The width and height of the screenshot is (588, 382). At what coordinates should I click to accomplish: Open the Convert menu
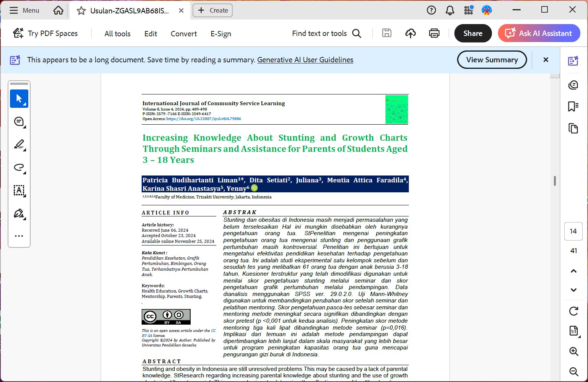pos(184,34)
